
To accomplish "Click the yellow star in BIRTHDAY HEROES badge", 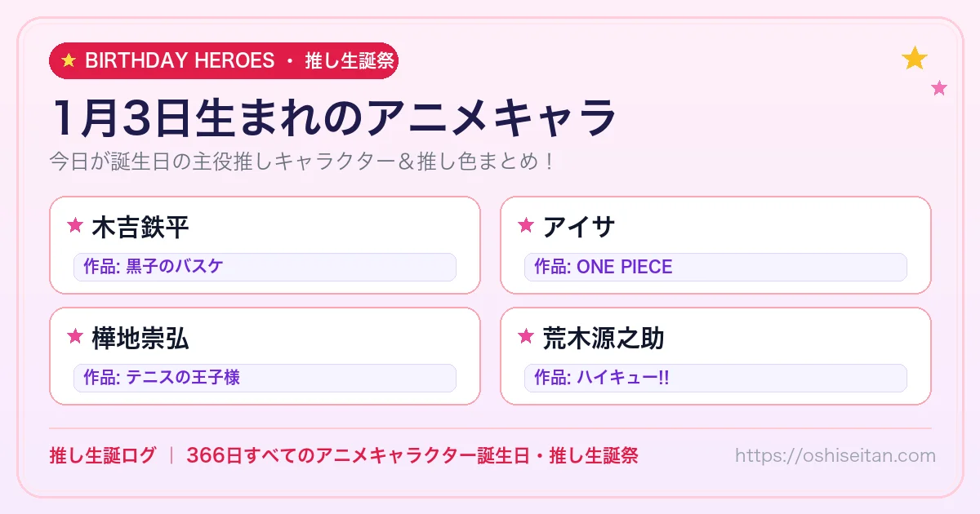I will [69, 60].
